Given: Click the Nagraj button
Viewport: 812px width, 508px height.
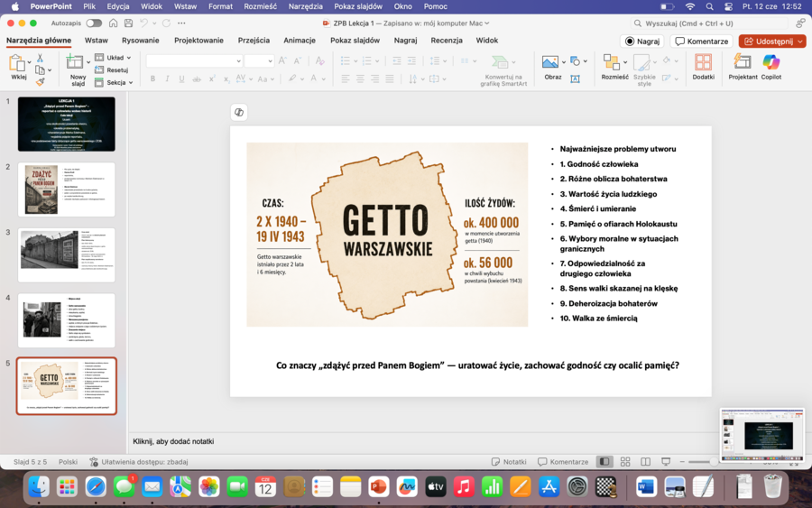Looking at the screenshot, I should [642, 42].
